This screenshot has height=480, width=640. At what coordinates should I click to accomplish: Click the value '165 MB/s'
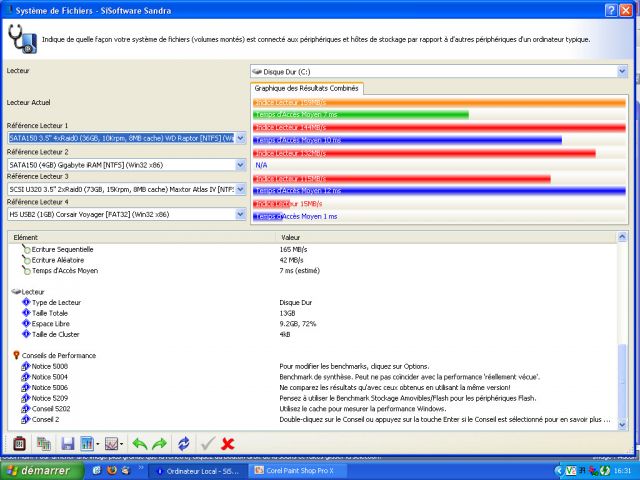pyautogui.click(x=293, y=249)
